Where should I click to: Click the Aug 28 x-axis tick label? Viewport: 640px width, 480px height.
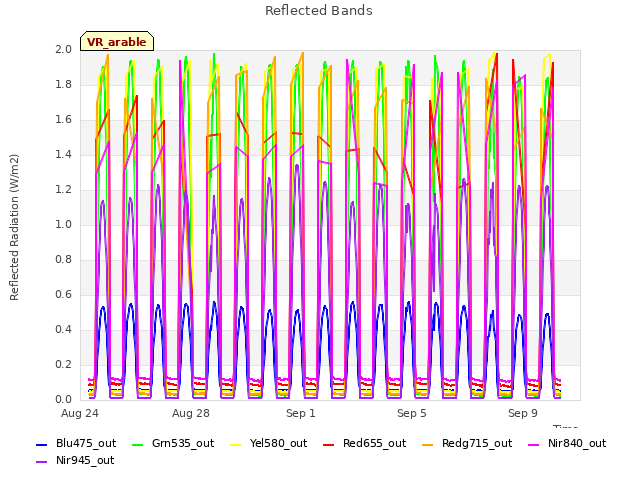191,413
